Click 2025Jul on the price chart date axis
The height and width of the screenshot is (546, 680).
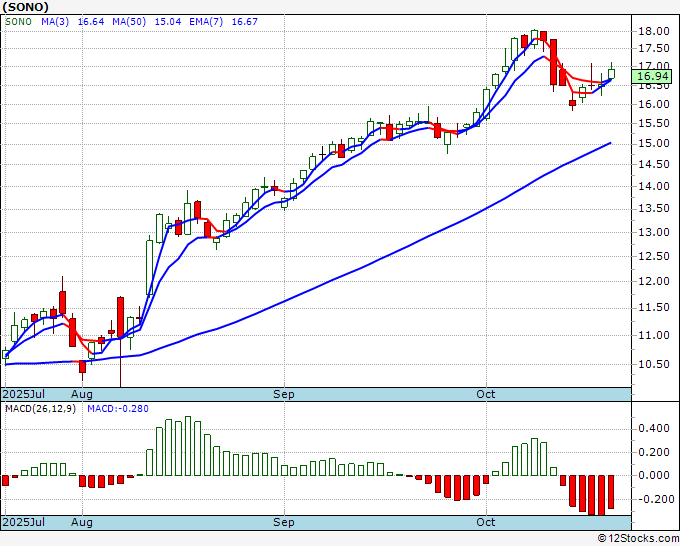23,394
